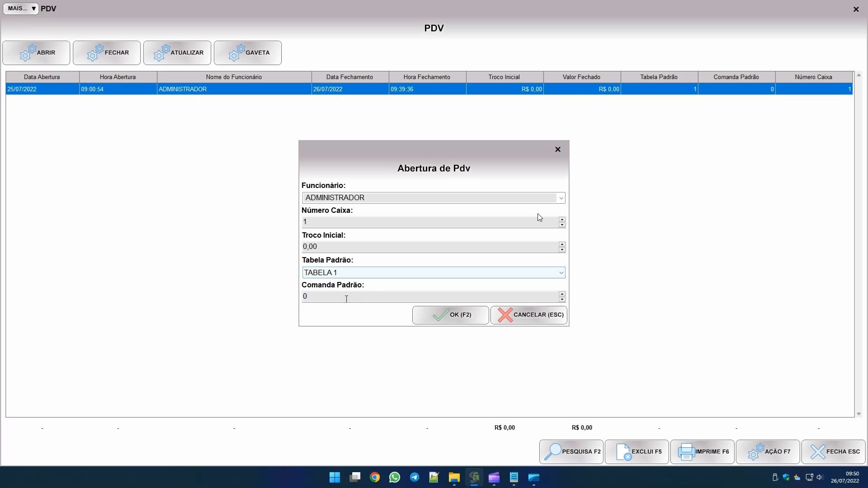The width and height of the screenshot is (868, 488).
Task: Decrease Troco Inicial with down arrow
Action: click(x=562, y=250)
